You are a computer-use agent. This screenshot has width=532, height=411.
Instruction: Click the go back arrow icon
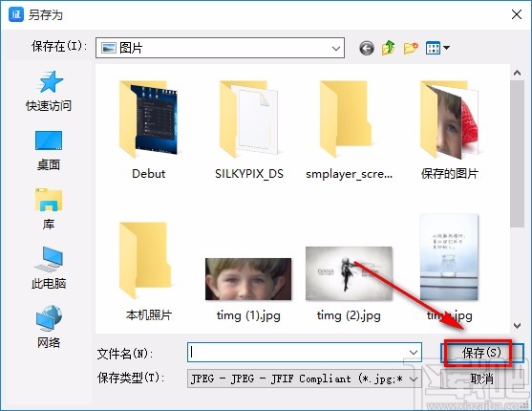coord(367,48)
